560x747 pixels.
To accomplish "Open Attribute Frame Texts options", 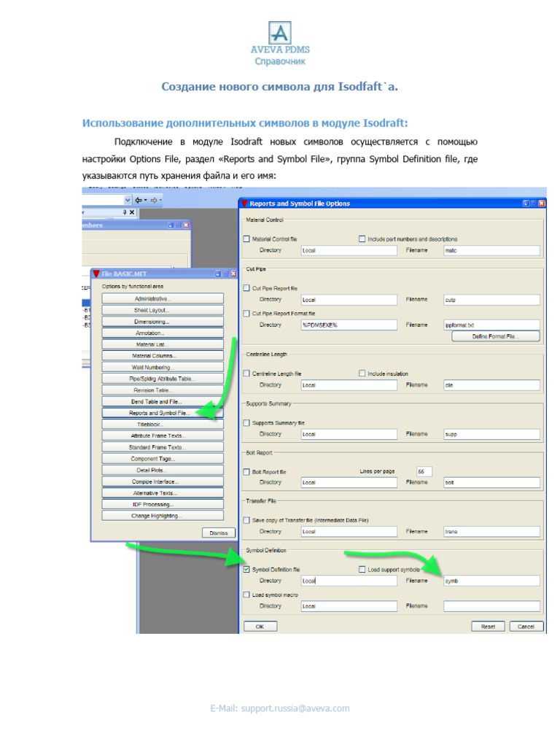I will click(163, 436).
